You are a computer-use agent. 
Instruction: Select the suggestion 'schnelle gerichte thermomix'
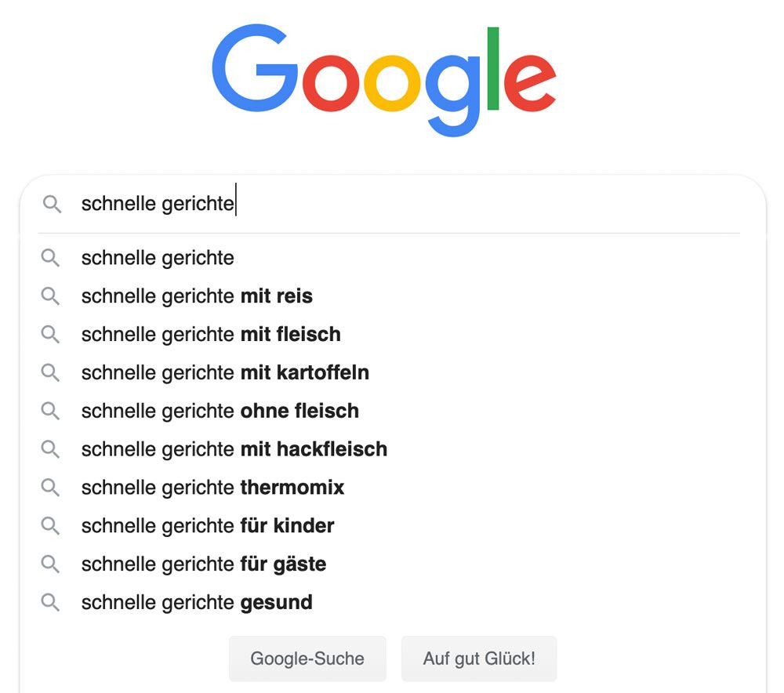point(212,488)
